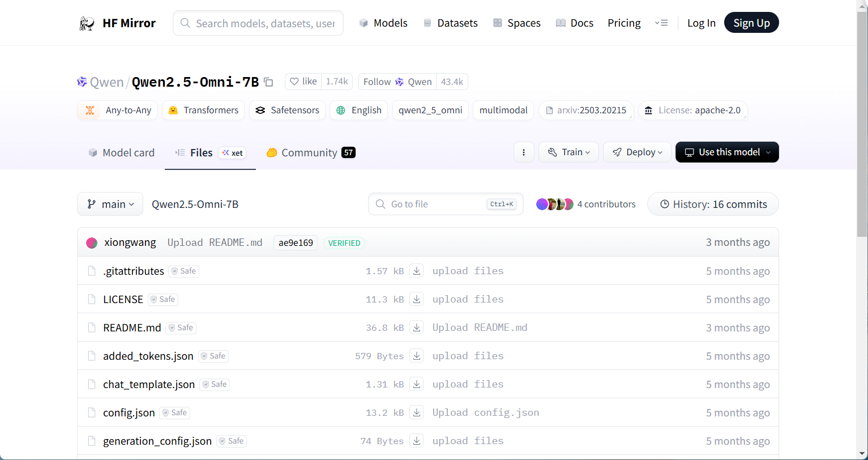Click the 1.74k like count
Viewport: 868px width, 460px height.
(x=337, y=82)
